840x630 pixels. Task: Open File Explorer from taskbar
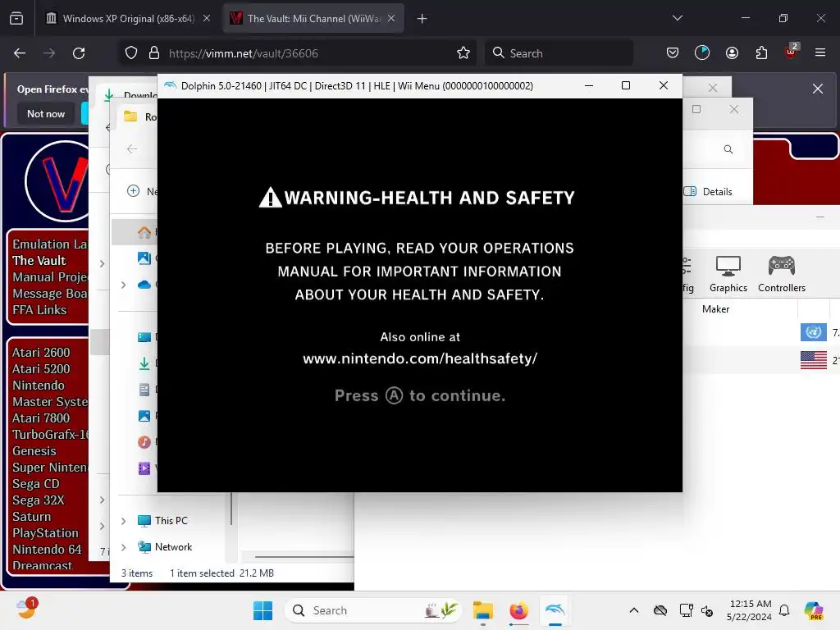[482, 610]
